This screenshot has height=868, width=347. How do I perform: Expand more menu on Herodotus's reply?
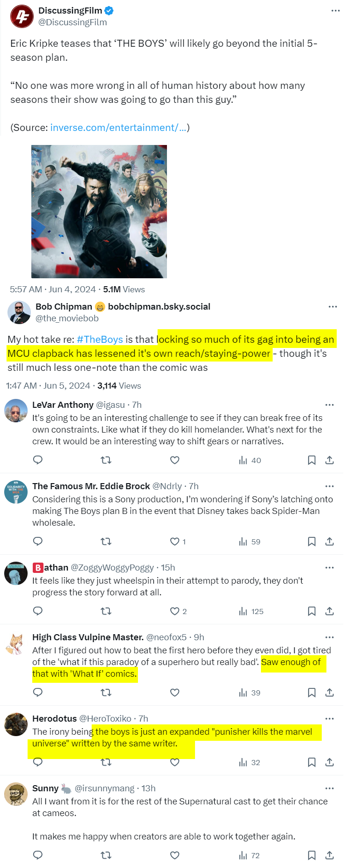coord(329,719)
